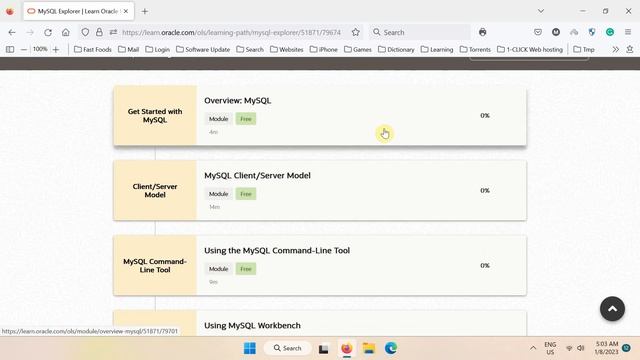Viewport: 640px width, 360px height.
Task: Close the MySQL Explorer tab
Action: click(x=126, y=11)
